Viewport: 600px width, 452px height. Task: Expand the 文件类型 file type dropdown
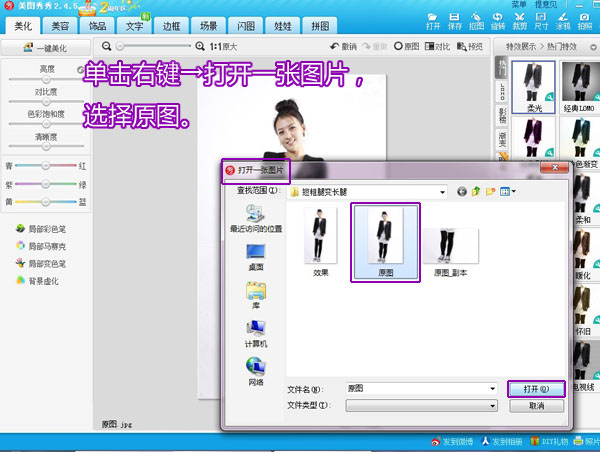[492, 406]
